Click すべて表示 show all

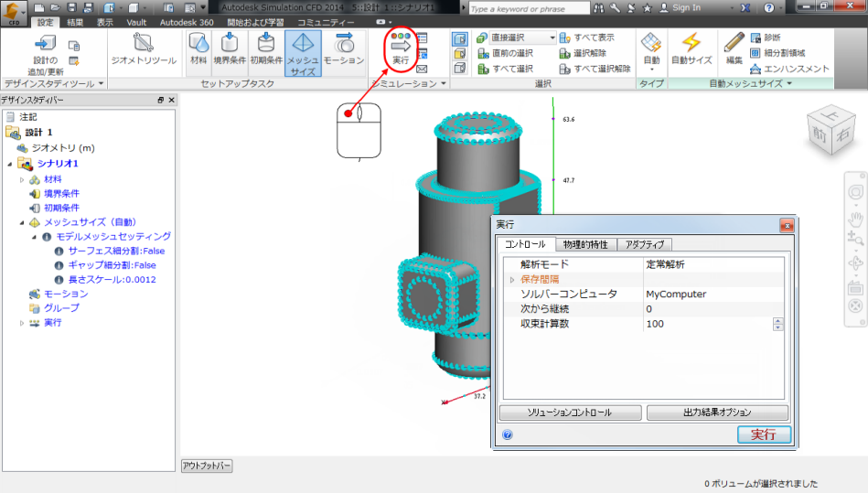(587, 38)
